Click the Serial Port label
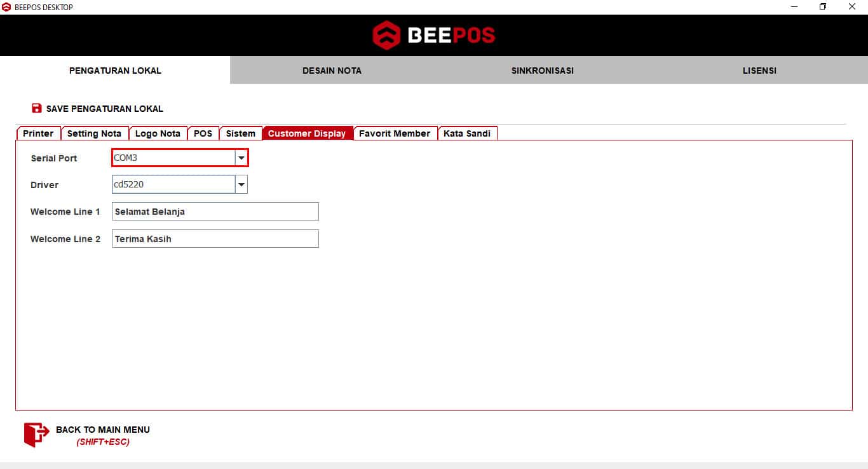The width and height of the screenshot is (868, 469). pos(54,158)
